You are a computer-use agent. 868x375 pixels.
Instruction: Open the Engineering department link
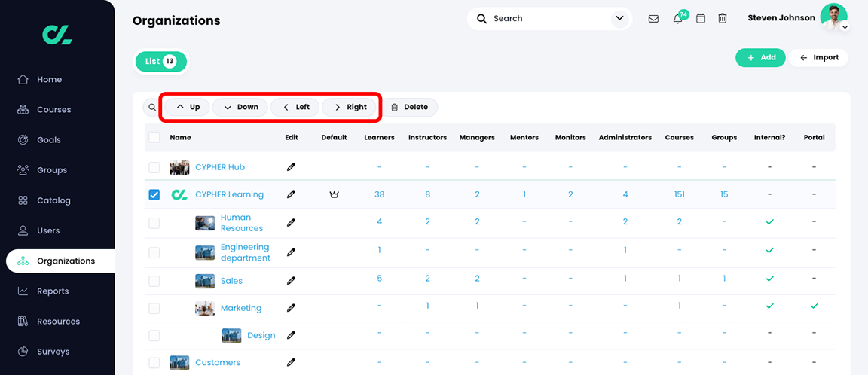point(245,252)
